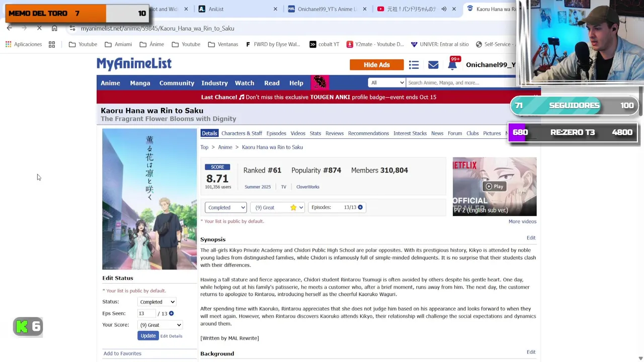Image resolution: width=644 pixels, height=362 pixels.
Task: Switch to the Stats tab
Action: click(x=315, y=133)
